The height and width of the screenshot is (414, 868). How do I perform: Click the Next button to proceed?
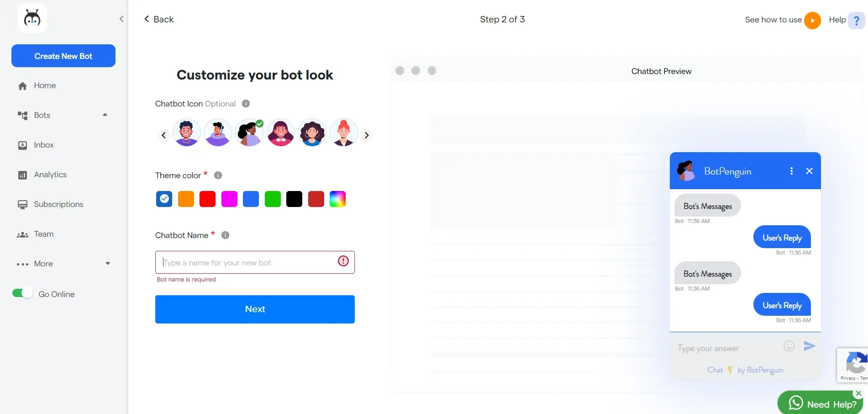pos(255,309)
